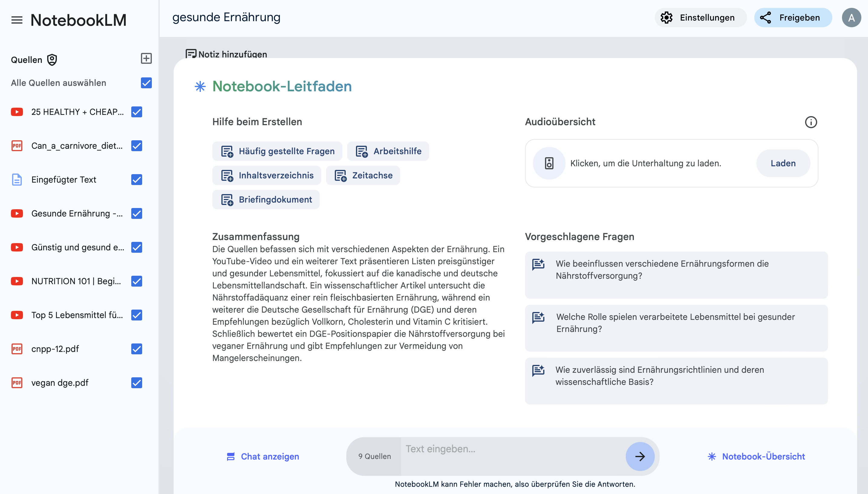
Task: Click PDF icon of Can_a_carnivore_diet source
Action: click(17, 146)
